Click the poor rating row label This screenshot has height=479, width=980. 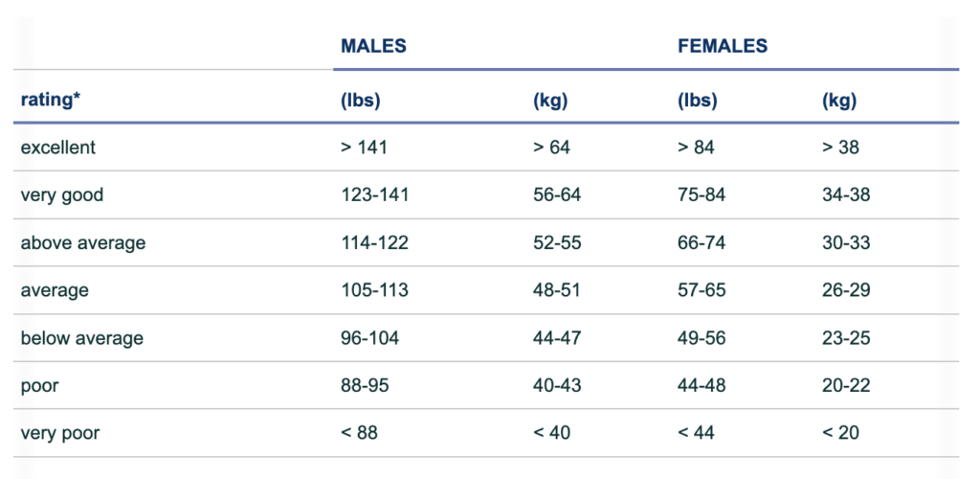tap(39, 385)
